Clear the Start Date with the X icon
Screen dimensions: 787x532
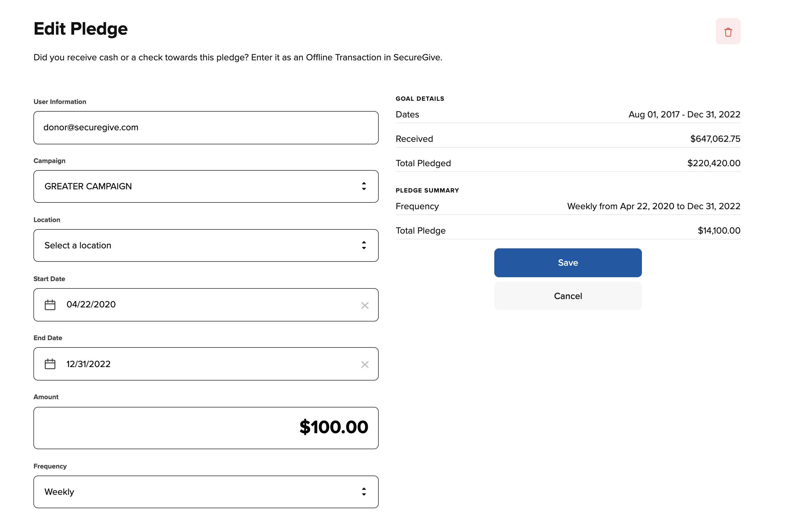click(x=364, y=305)
